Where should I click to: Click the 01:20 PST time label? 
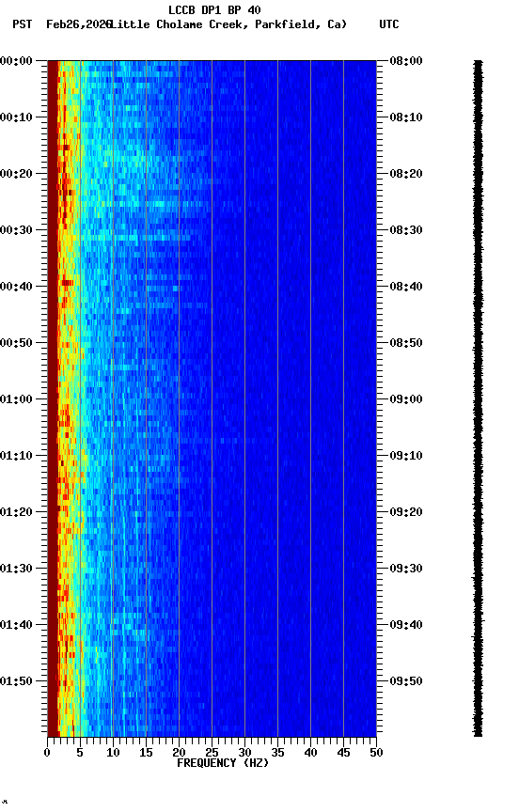[16, 512]
